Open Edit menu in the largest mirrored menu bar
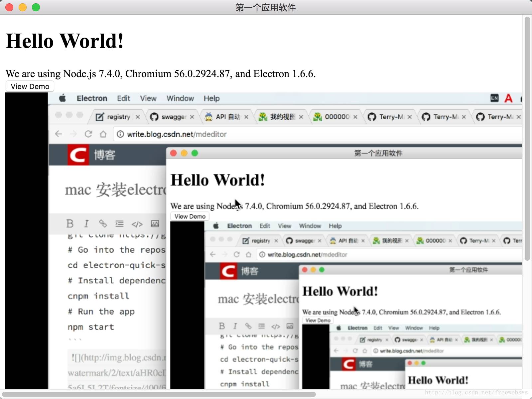 tap(123, 98)
